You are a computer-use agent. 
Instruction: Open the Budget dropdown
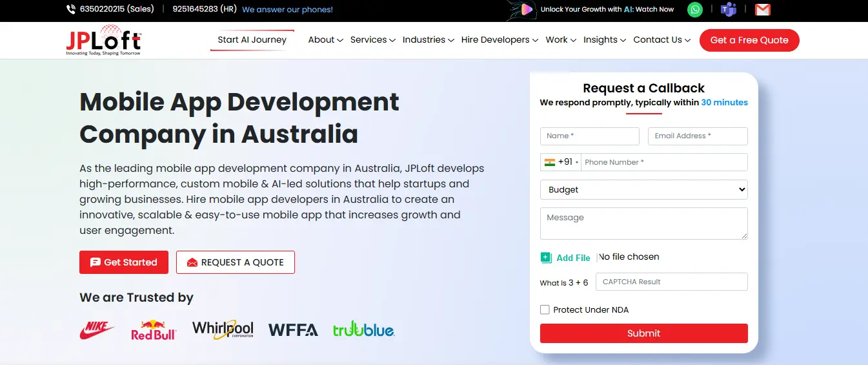point(644,189)
